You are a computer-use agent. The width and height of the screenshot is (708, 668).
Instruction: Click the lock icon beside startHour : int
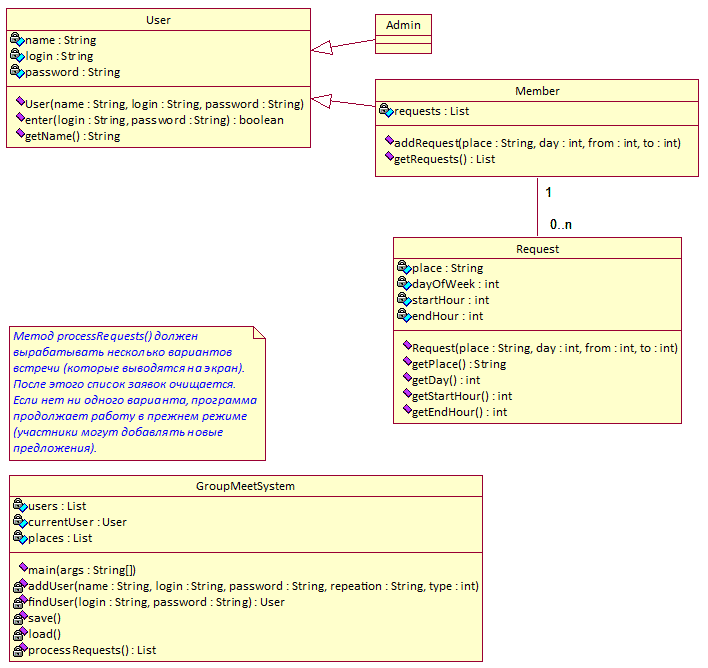pyautogui.click(x=404, y=299)
